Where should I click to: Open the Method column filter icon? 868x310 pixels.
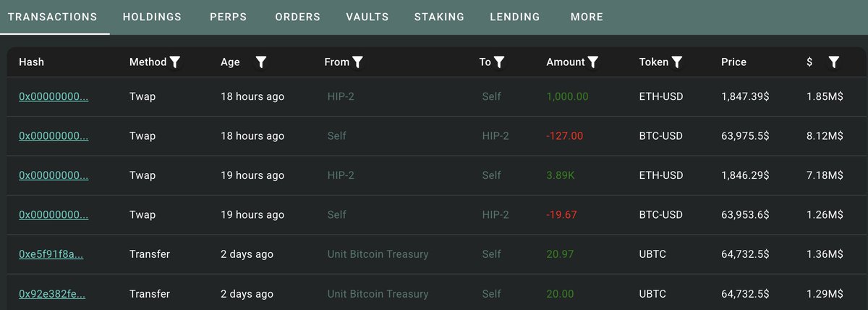[x=174, y=62]
